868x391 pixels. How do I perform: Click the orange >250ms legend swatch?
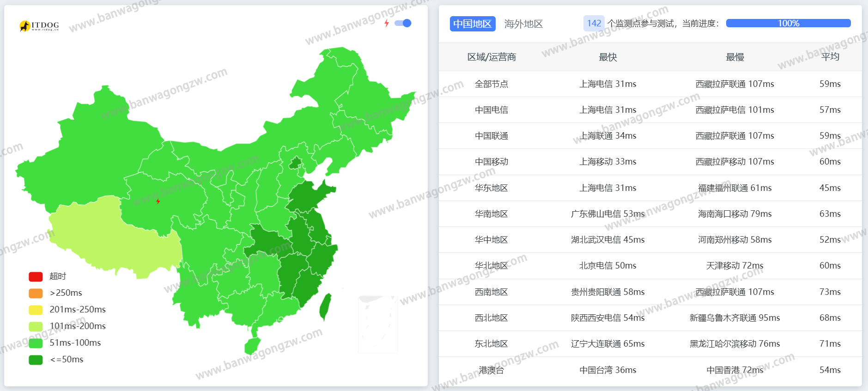(x=36, y=293)
